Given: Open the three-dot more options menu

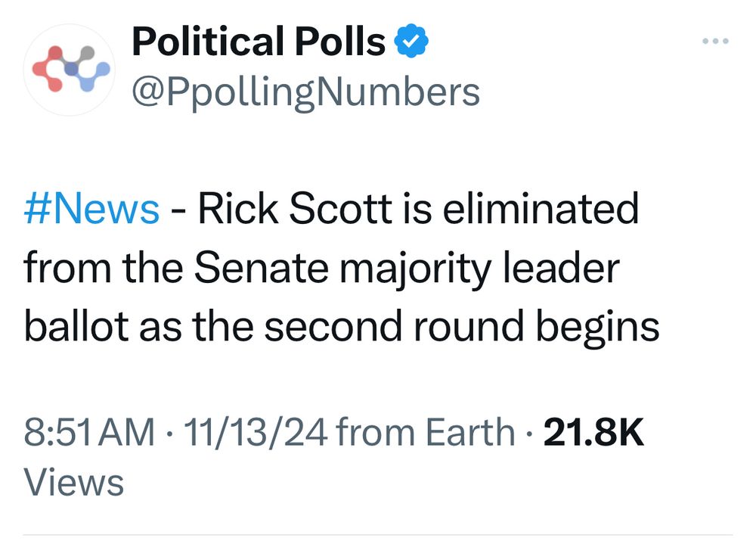Looking at the screenshot, I should click(x=715, y=41).
